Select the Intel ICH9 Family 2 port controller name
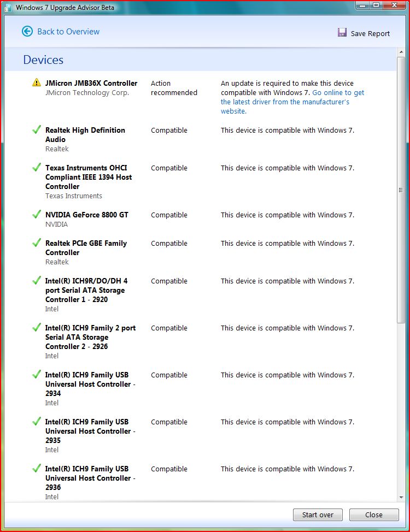This screenshot has height=532, width=410. (x=90, y=337)
